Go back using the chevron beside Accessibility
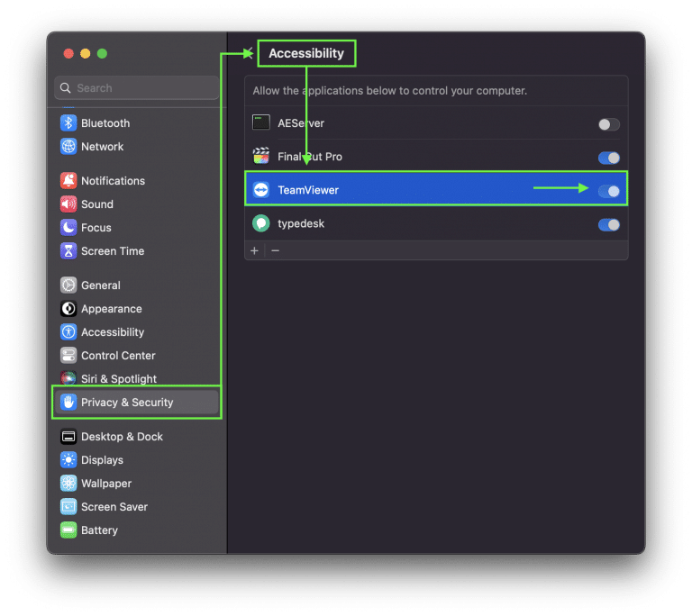 pos(250,53)
